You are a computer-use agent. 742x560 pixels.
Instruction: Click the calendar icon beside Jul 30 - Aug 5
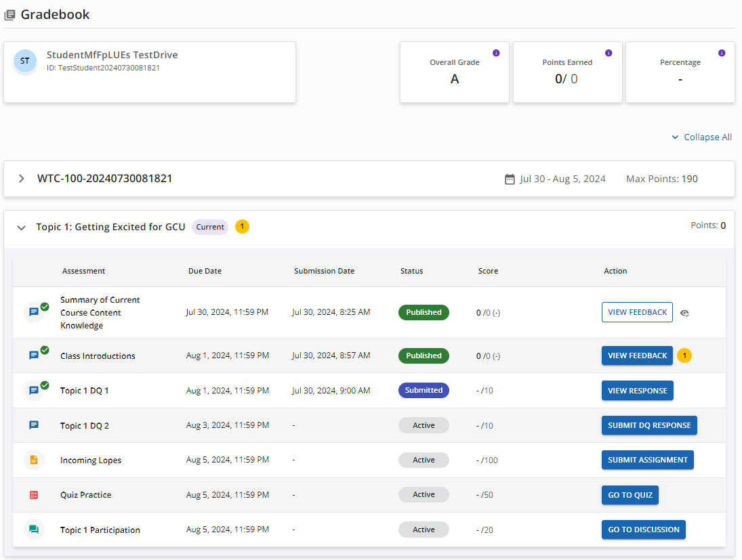click(510, 179)
